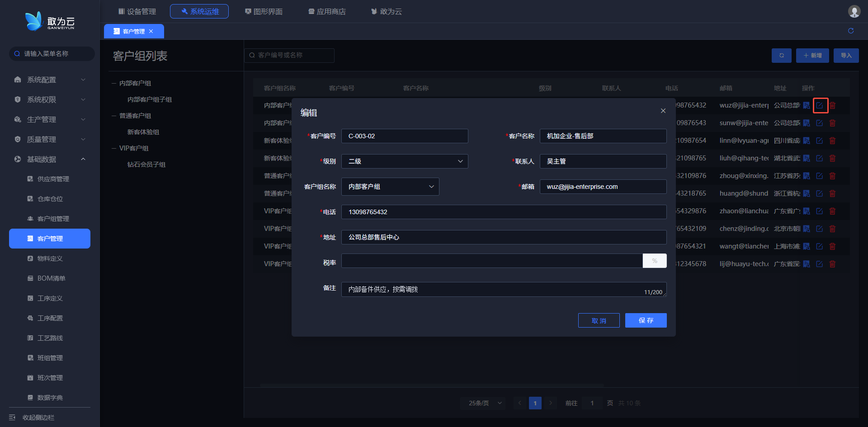Close the 编辑 dialog with X

pyautogui.click(x=663, y=111)
